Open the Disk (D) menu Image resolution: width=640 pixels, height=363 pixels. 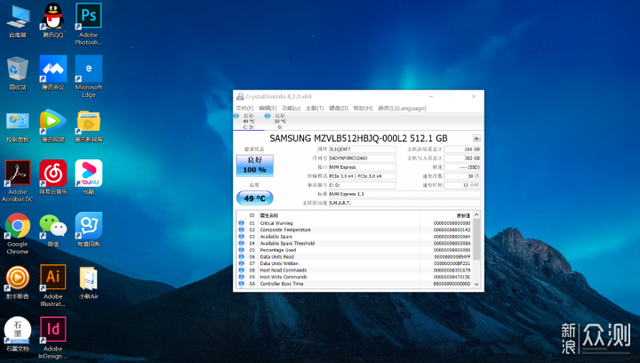[x=339, y=108]
